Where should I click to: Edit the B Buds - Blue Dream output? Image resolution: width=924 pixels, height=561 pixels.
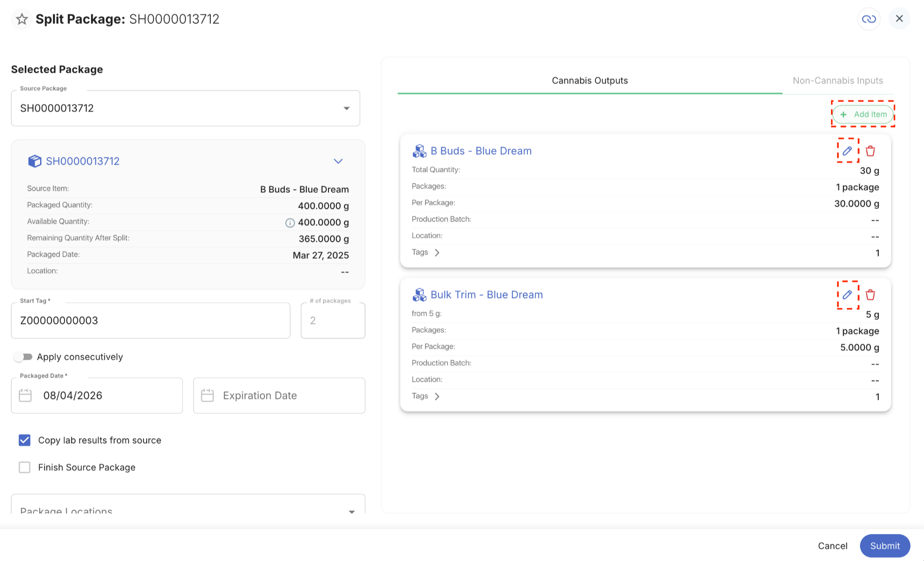pyautogui.click(x=847, y=151)
